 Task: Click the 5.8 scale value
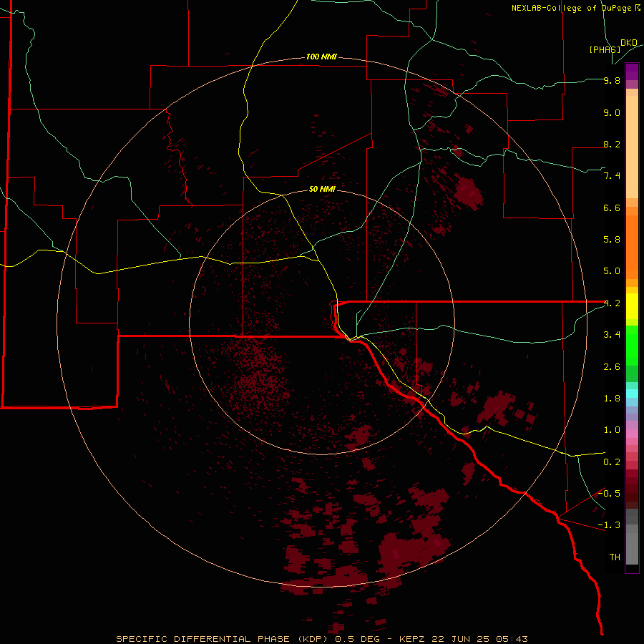[x=612, y=239]
